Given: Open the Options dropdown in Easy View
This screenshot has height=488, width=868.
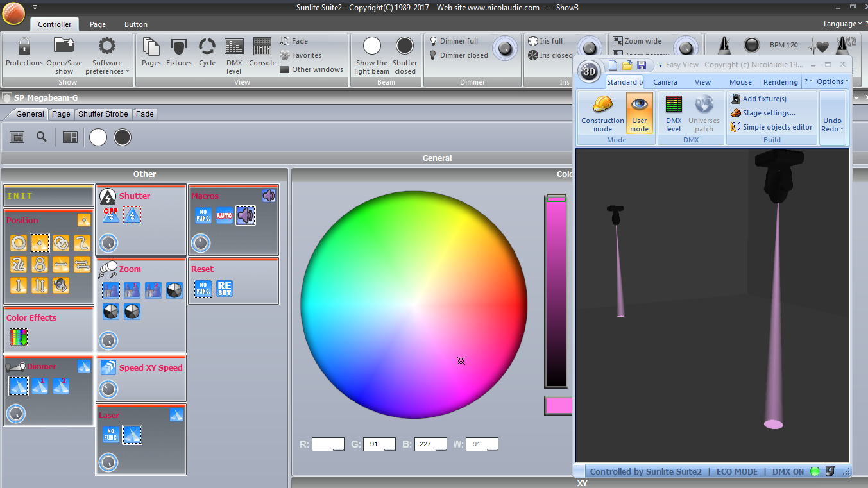Looking at the screenshot, I should pos(832,81).
